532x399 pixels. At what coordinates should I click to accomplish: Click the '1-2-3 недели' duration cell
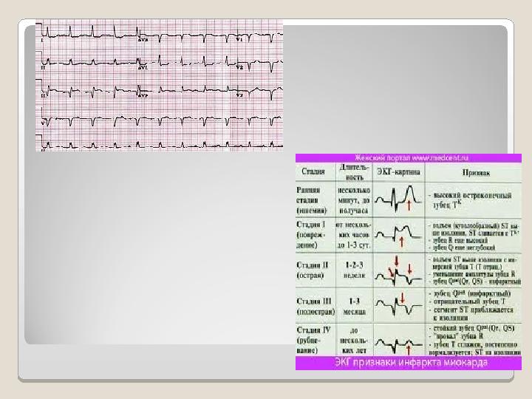coord(354,270)
